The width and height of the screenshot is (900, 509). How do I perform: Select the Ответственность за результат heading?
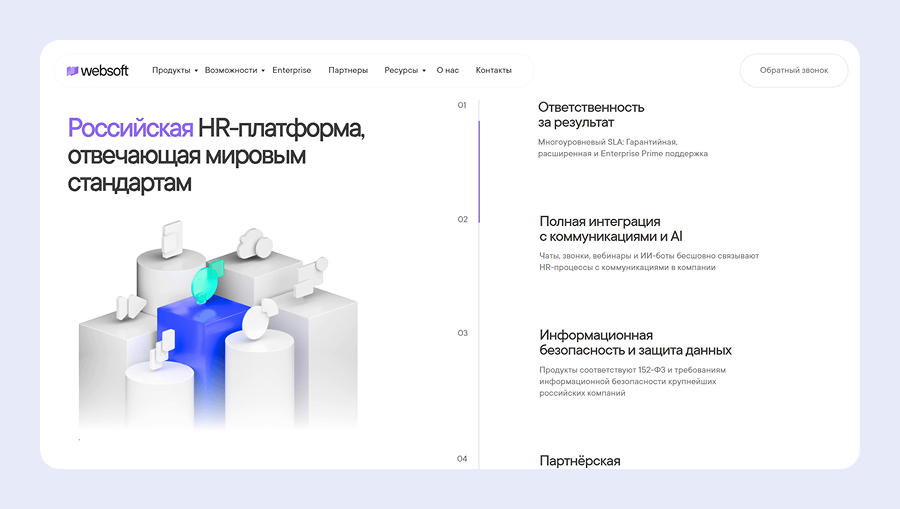point(591,115)
